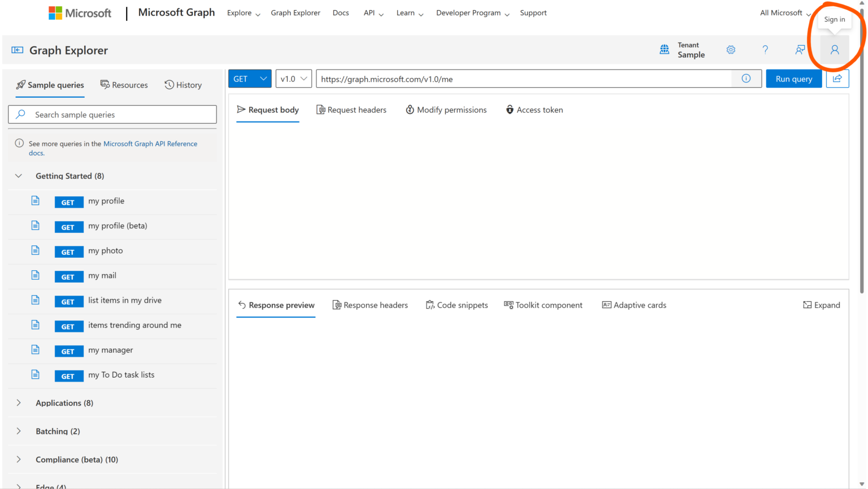868x489 pixels.
Task: Open Graph Explorer settings gear
Action: pos(731,50)
